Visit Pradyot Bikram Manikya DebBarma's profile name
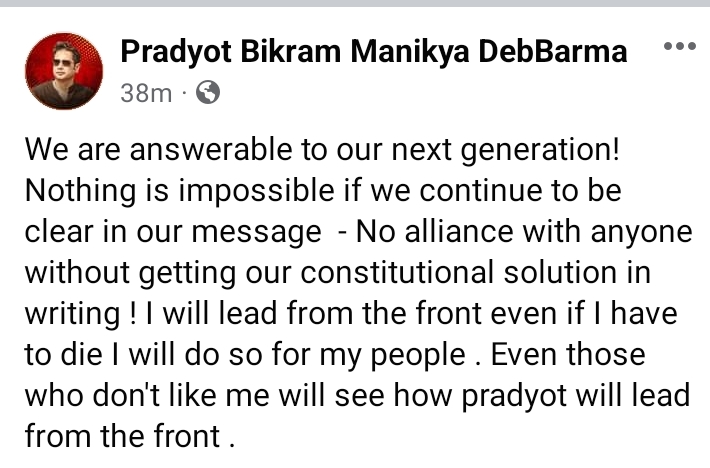The width and height of the screenshot is (710, 468). coord(374,51)
